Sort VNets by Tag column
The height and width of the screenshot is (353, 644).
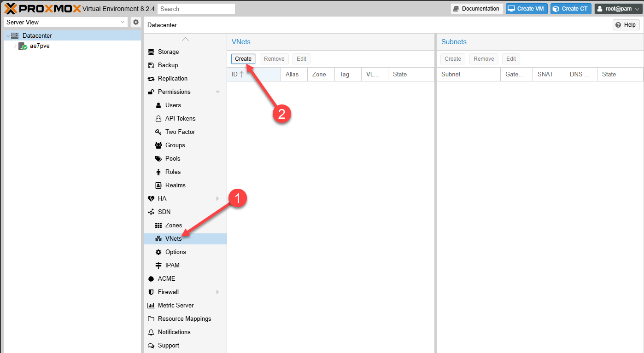tap(348, 75)
